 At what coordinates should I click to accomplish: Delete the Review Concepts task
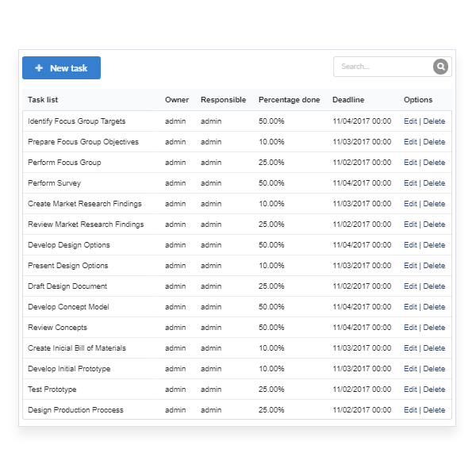pyautogui.click(x=434, y=328)
